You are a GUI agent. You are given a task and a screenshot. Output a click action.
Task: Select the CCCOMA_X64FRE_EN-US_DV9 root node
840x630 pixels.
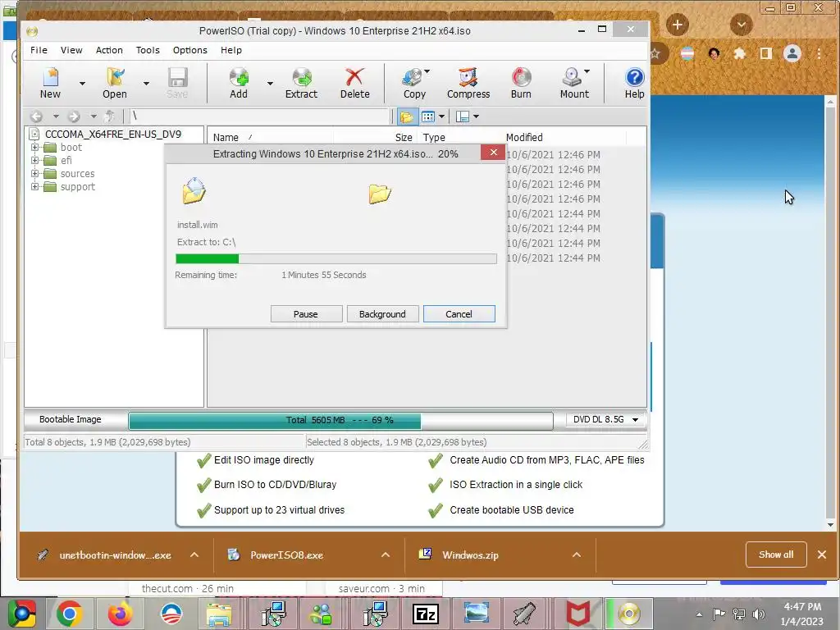(x=112, y=134)
